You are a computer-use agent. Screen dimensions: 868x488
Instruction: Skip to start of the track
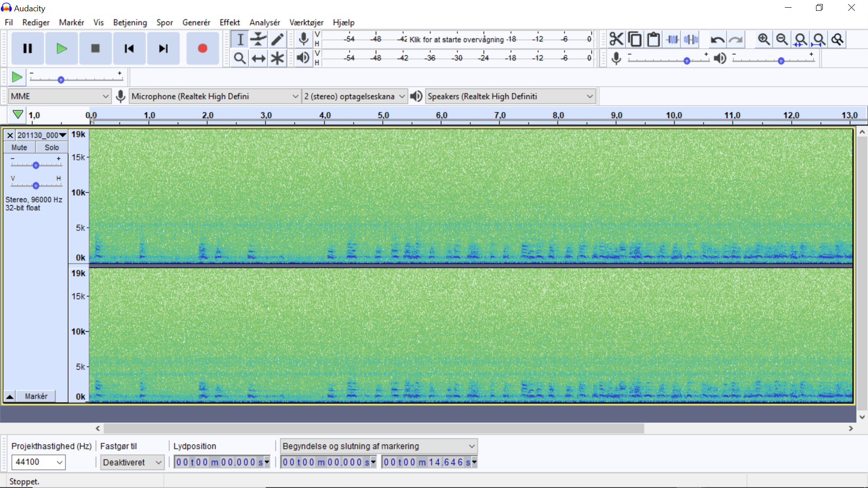[x=129, y=48]
